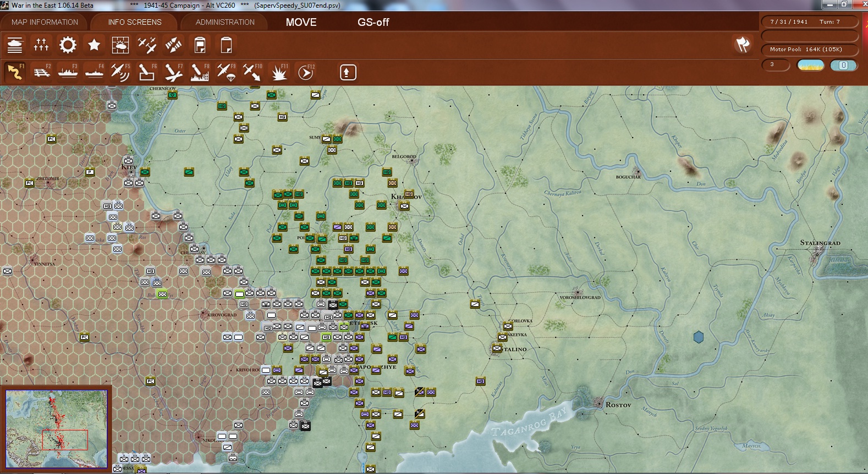Click the Voroshilovgrad city label

point(580,297)
